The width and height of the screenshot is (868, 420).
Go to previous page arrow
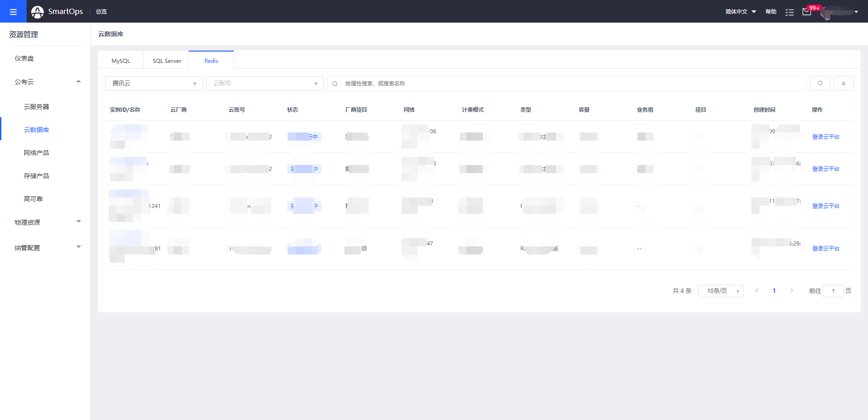(757, 291)
